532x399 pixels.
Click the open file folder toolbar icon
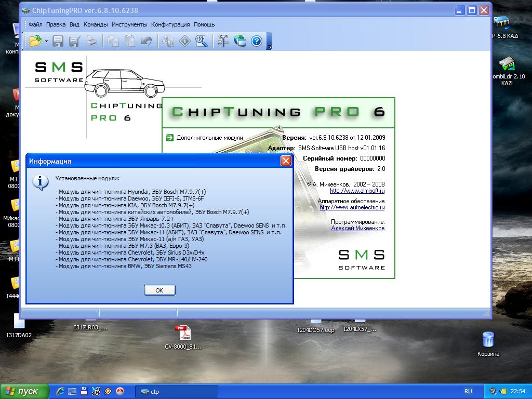click(35, 41)
